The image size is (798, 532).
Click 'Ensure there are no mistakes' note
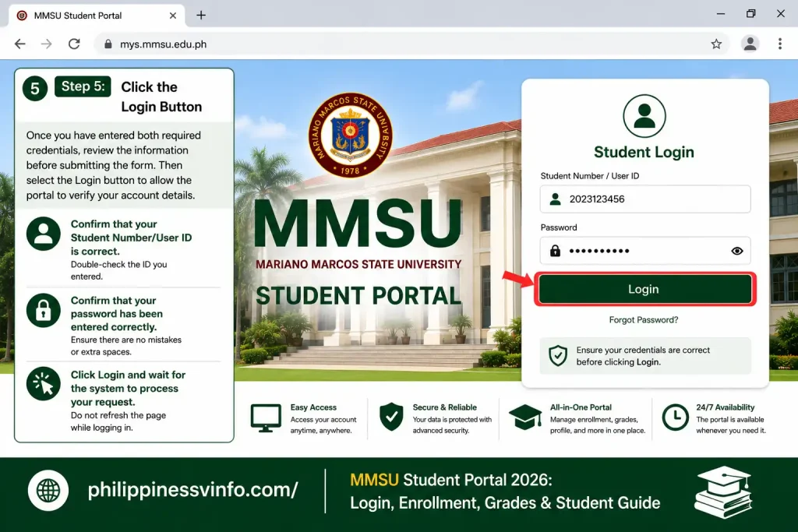[125, 346]
